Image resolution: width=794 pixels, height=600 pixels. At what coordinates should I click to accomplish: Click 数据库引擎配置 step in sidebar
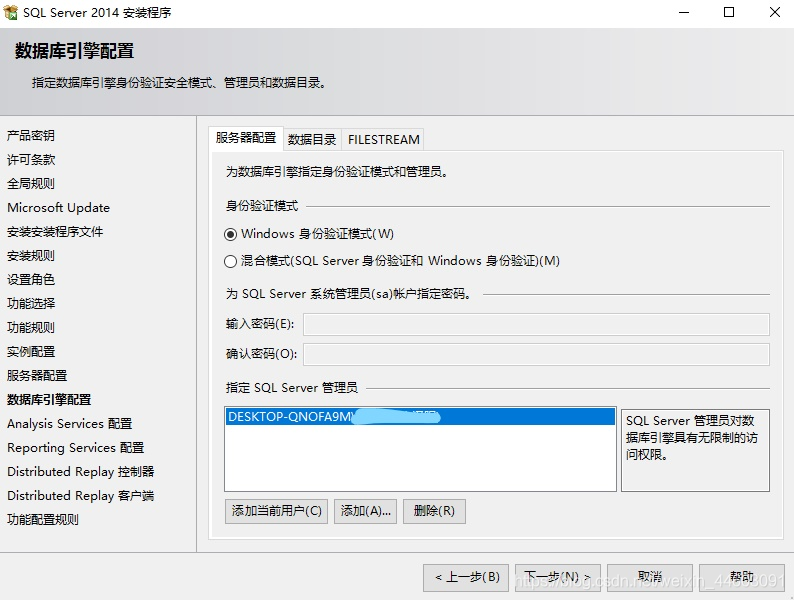[49, 400]
